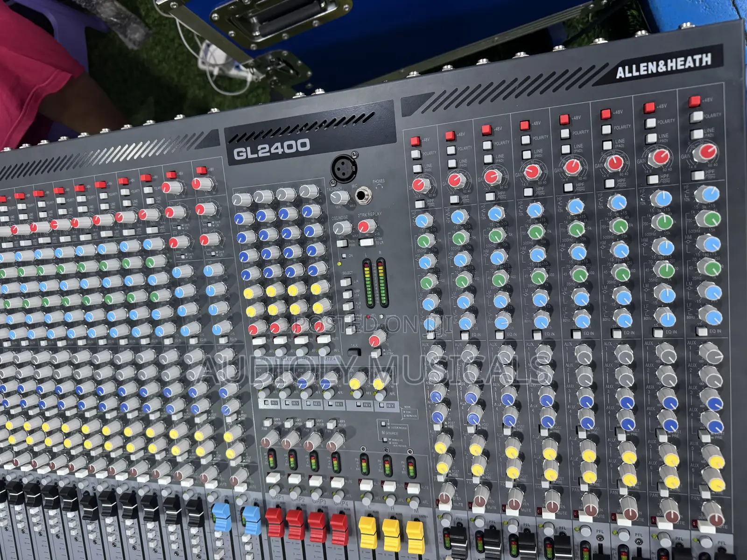This screenshot has height=560, width=747.
Task: Tap the R main LED meter
Action: pyautogui.click(x=382, y=282)
